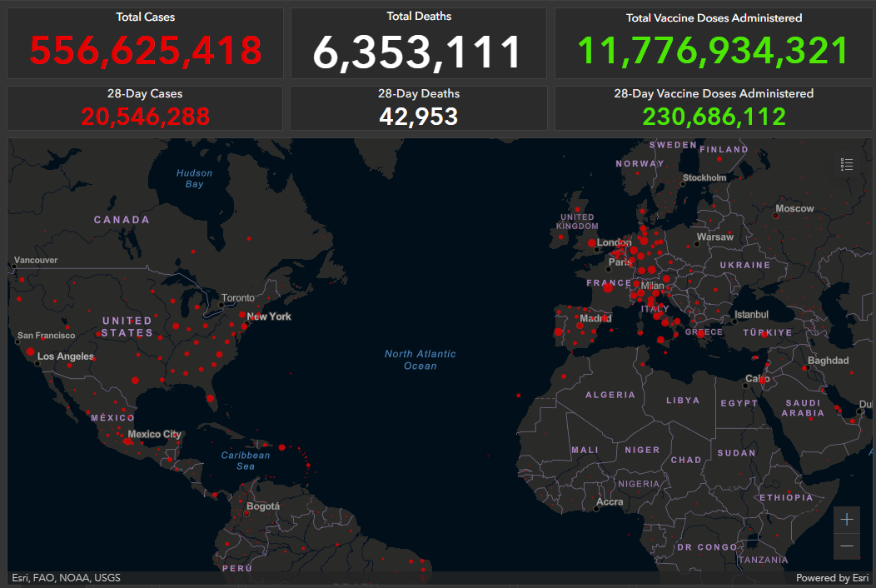Click the 28-Day Cases value

pyautogui.click(x=145, y=116)
